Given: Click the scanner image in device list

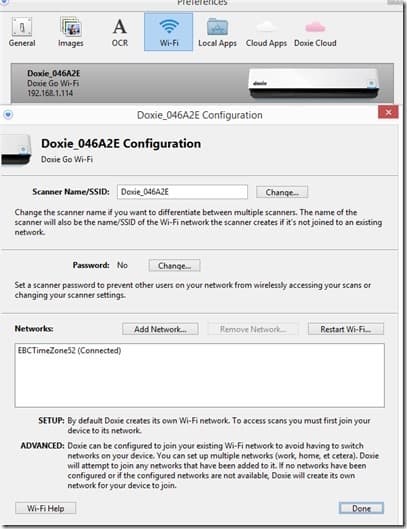Looking at the screenshot, I should coord(314,83).
